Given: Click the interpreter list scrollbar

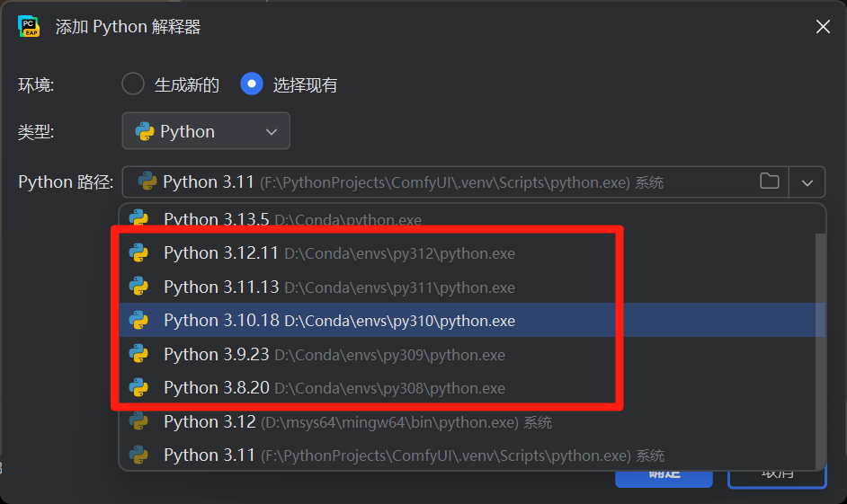Looking at the screenshot, I should (820, 350).
